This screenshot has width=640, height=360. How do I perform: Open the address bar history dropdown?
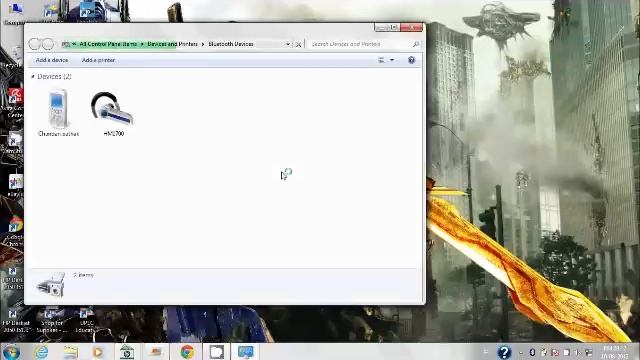point(288,44)
